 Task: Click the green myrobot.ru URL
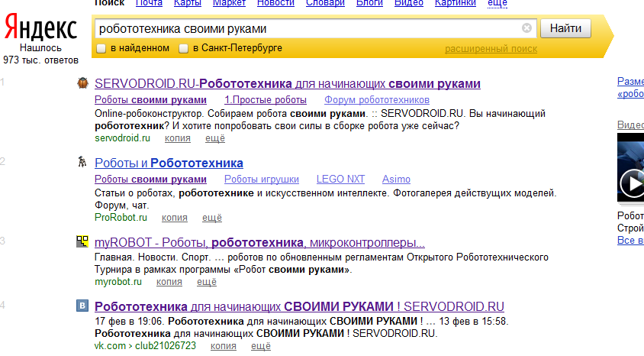click(x=118, y=282)
